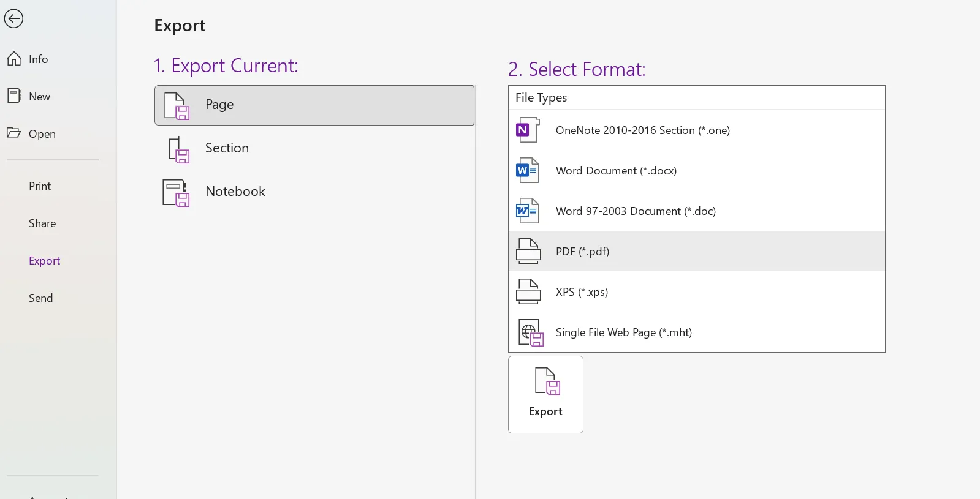This screenshot has width=980, height=499.
Task: Click the XPS file type icon
Action: 528,291
